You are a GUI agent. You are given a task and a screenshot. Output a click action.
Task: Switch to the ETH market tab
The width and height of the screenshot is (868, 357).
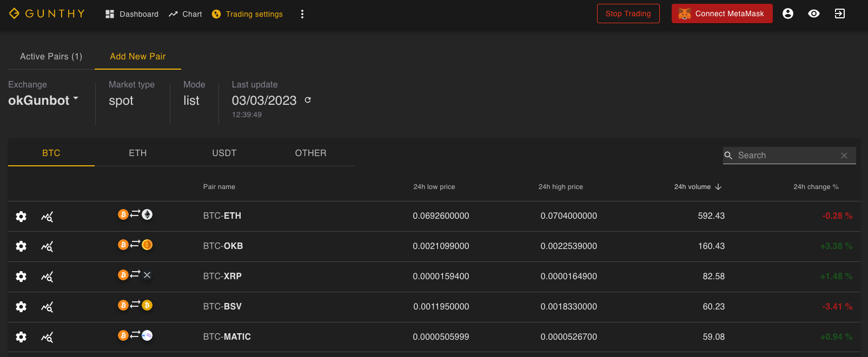click(138, 153)
